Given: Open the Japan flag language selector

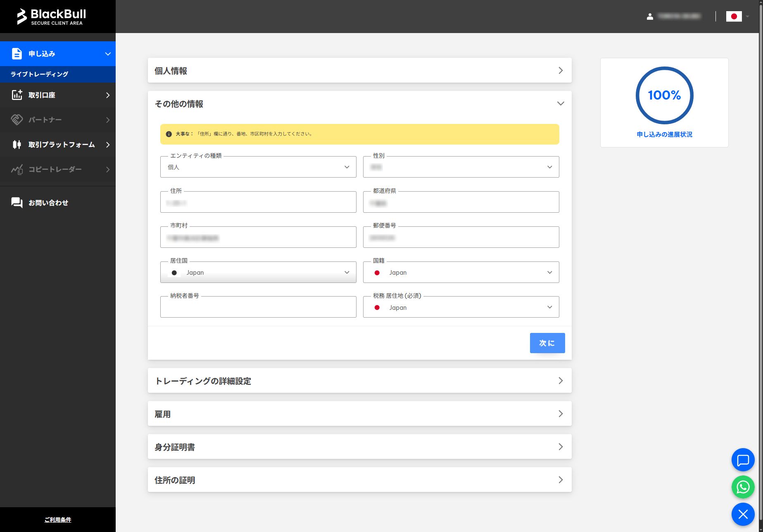Looking at the screenshot, I should 735,17.
